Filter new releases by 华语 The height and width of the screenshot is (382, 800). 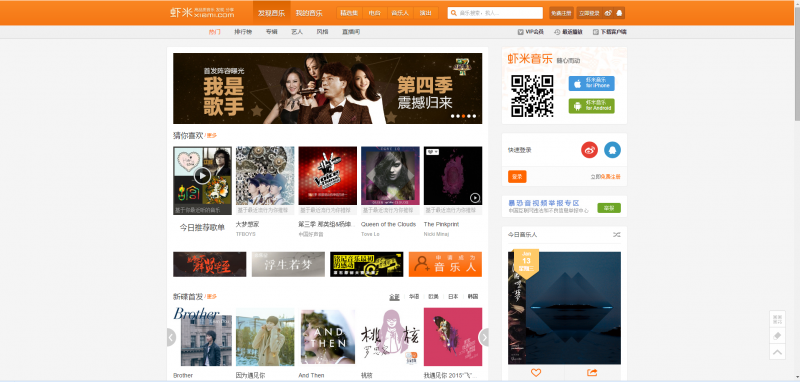coord(414,296)
